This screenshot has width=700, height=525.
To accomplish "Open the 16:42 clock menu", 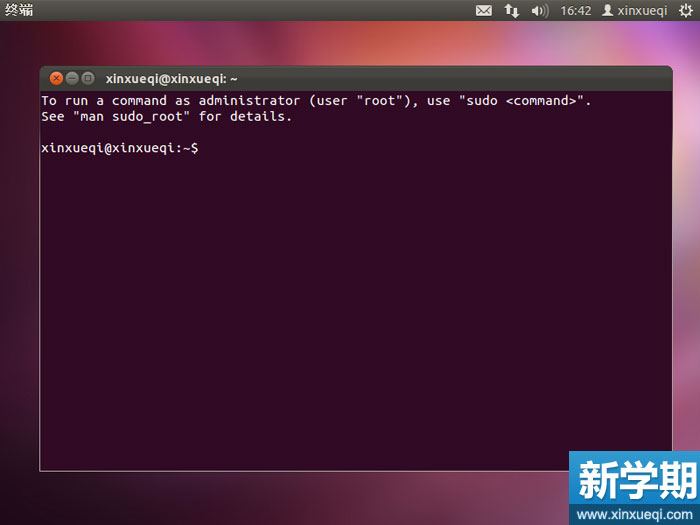I will pos(575,10).
